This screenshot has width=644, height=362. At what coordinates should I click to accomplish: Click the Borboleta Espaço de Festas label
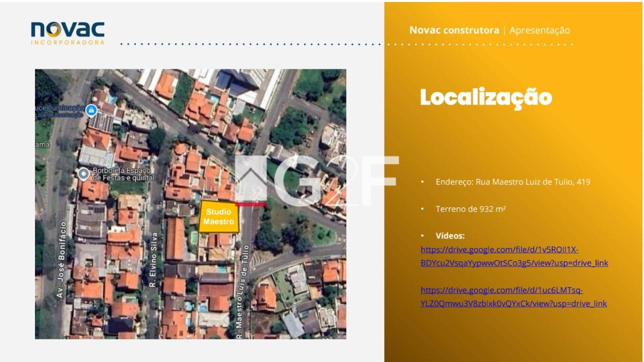pyautogui.click(x=123, y=174)
